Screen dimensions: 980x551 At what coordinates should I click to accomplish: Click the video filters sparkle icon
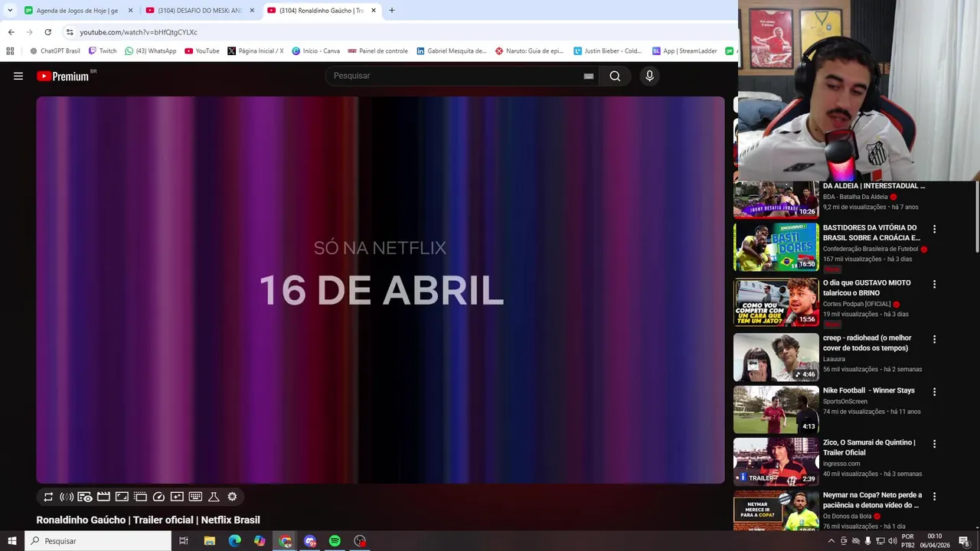pyautogui.click(x=177, y=497)
